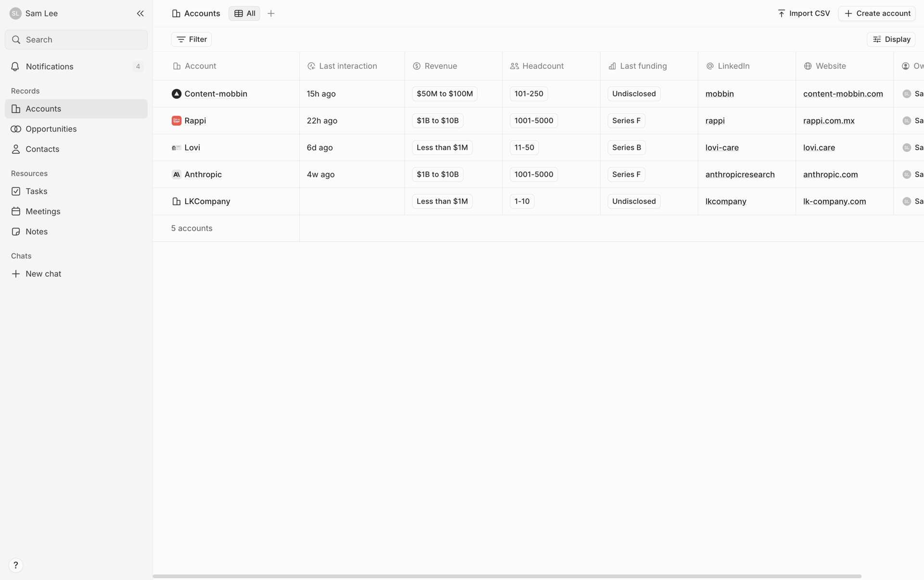Screen dimensions: 924x580
Task: Open the Anthropic account row name
Action: click(x=203, y=175)
